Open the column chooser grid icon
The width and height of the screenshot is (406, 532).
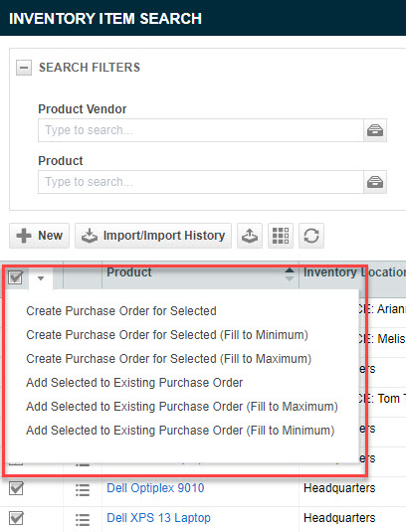tap(281, 236)
